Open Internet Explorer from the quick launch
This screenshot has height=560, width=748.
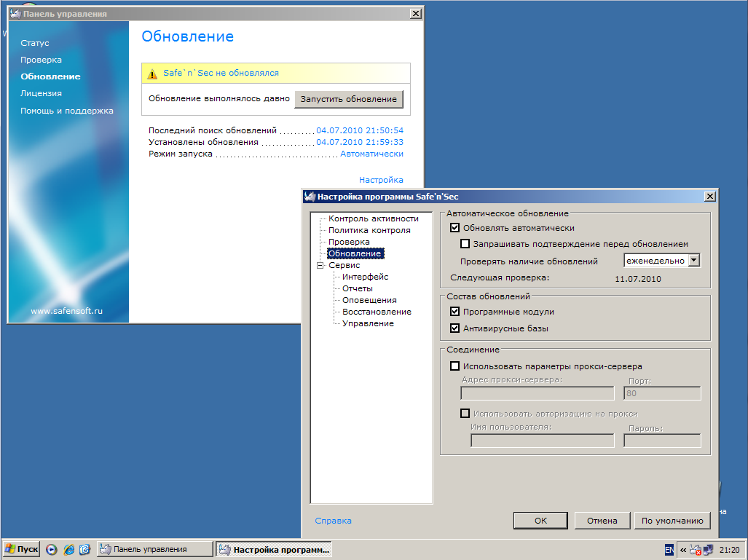68,550
